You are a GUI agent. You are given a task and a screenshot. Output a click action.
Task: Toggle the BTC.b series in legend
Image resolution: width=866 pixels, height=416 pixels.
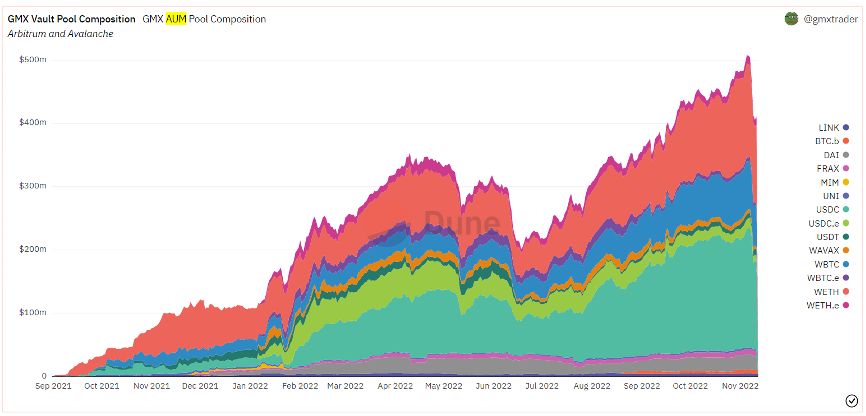click(832, 141)
